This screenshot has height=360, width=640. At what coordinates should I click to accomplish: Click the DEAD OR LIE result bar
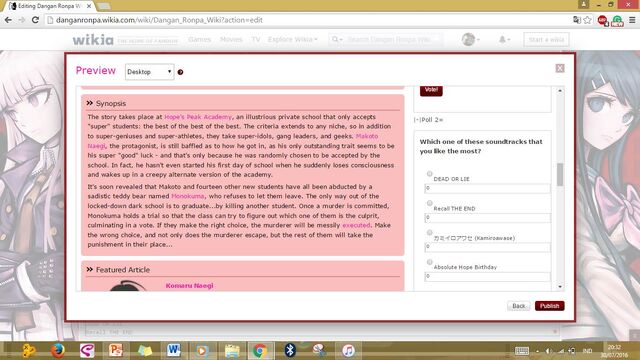[487, 188]
